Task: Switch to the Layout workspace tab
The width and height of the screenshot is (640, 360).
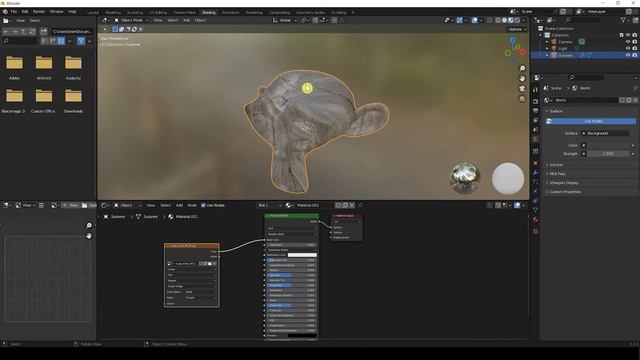Action: pos(93,12)
